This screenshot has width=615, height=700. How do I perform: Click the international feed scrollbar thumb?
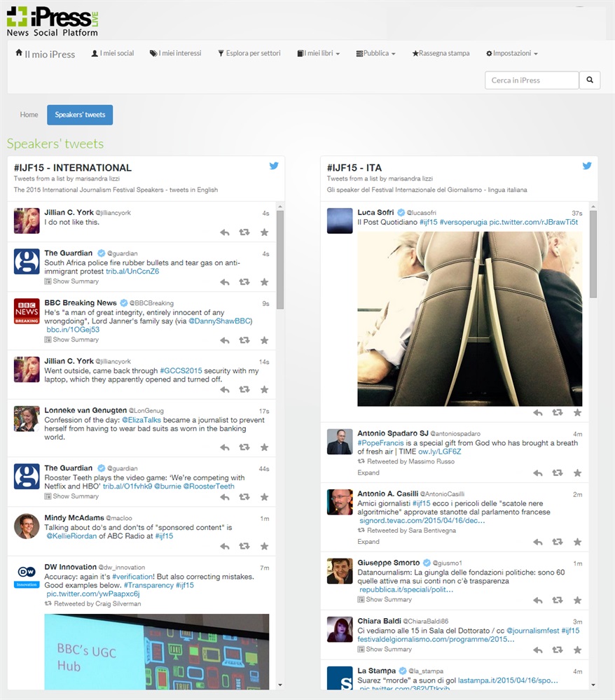(280, 260)
